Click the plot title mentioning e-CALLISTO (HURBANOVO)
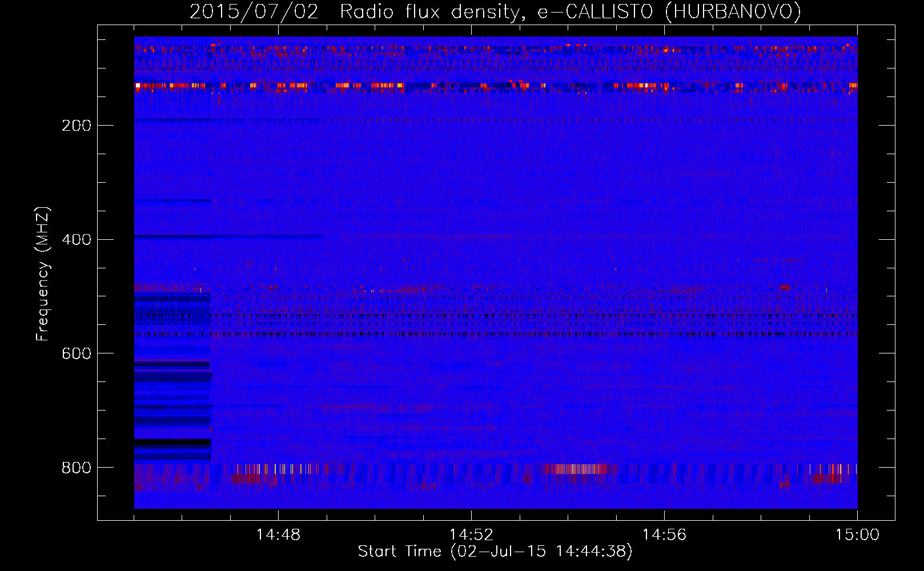This screenshot has width=924, height=571. coord(495,12)
